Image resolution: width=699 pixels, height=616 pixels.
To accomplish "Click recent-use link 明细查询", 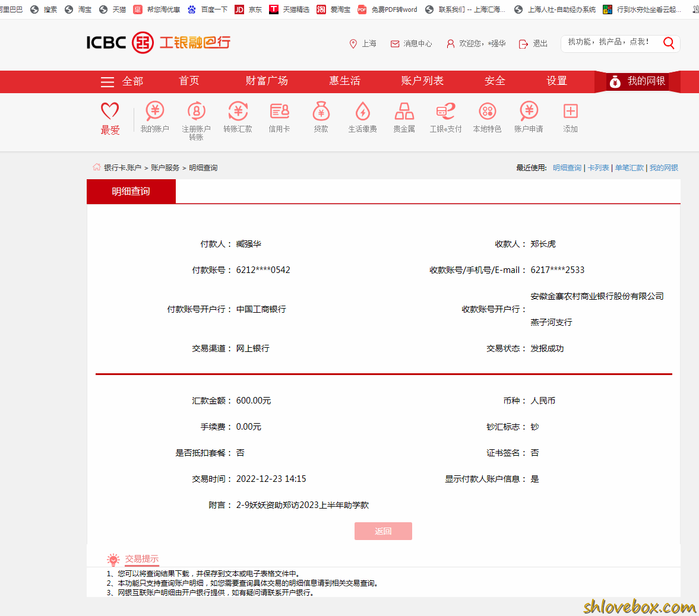I will pos(567,167).
